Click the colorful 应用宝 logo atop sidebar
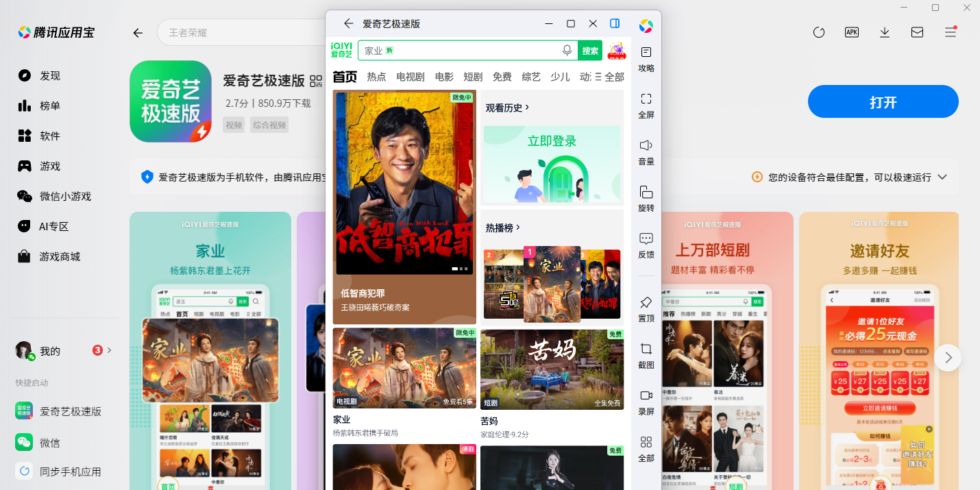Viewport: 980px width, 490px height. (646, 26)
